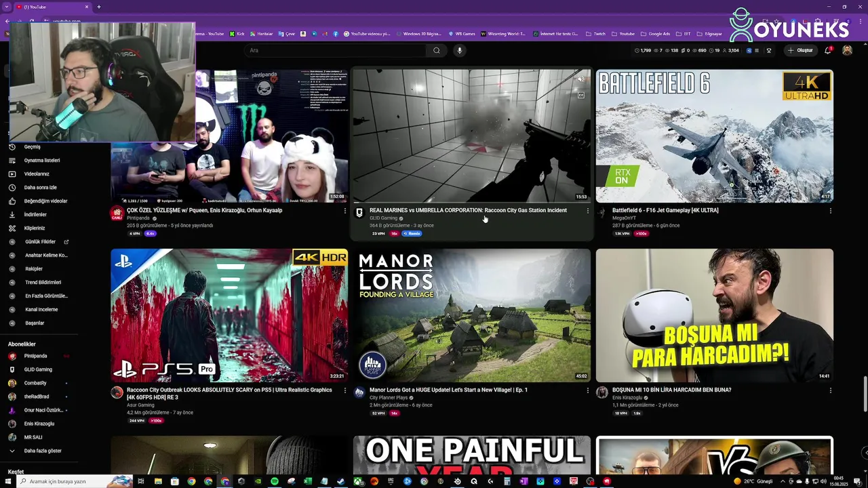The width and height of the screenshot is (868, 488).
Task: Open Google Ads bookmarks folder
Action: [x=656, y=33]
